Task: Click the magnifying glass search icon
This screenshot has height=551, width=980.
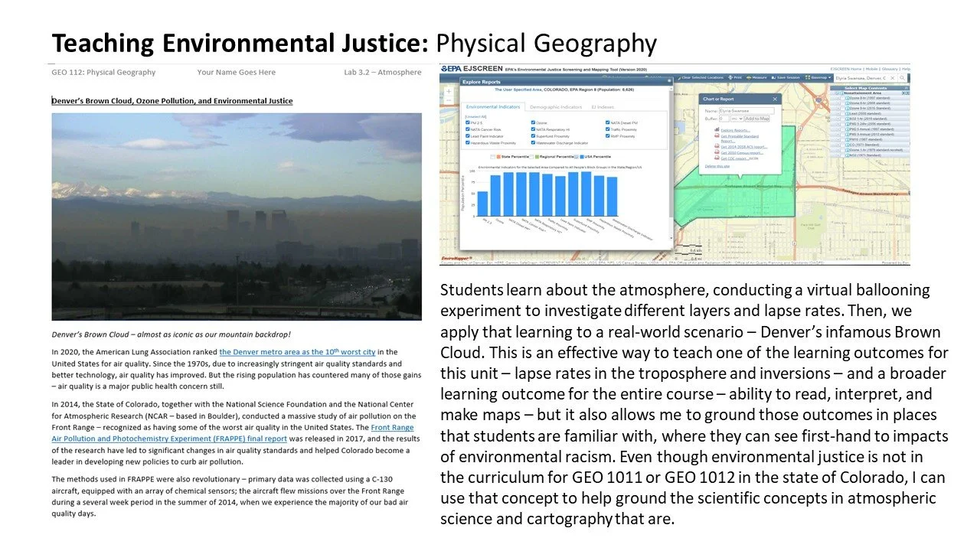Action: click(902, 77)
